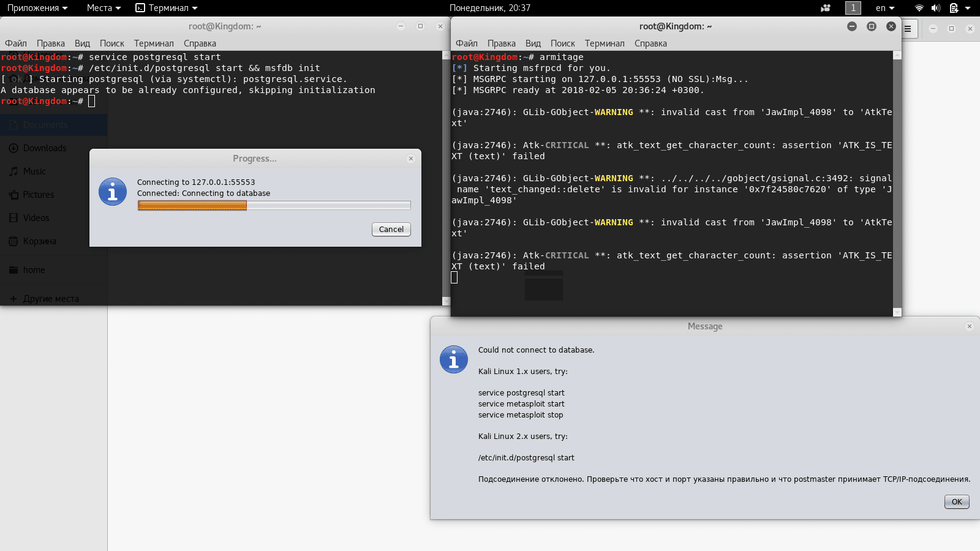This screenshot has height=551, width=980.
Task: Open Правка menu in right terminal
Action: pos(501,43)
